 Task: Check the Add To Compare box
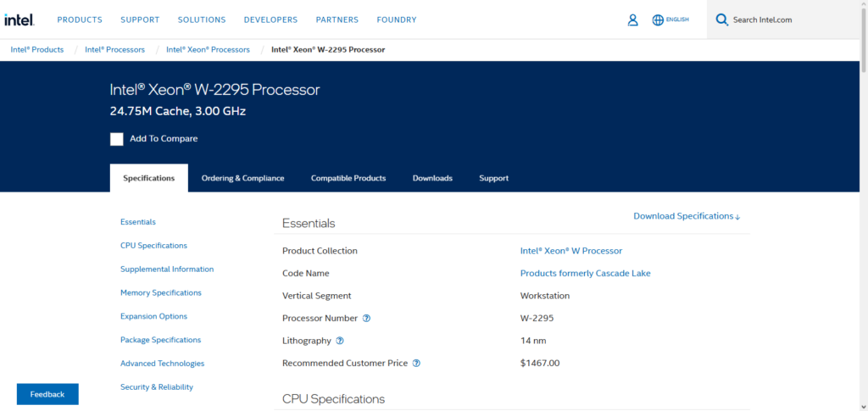(117, 139)
